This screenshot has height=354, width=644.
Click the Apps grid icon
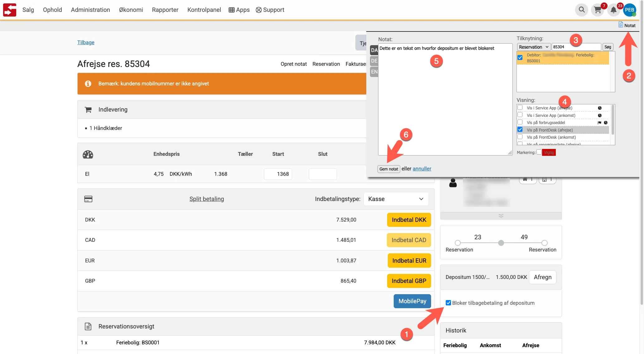[231, 10]
